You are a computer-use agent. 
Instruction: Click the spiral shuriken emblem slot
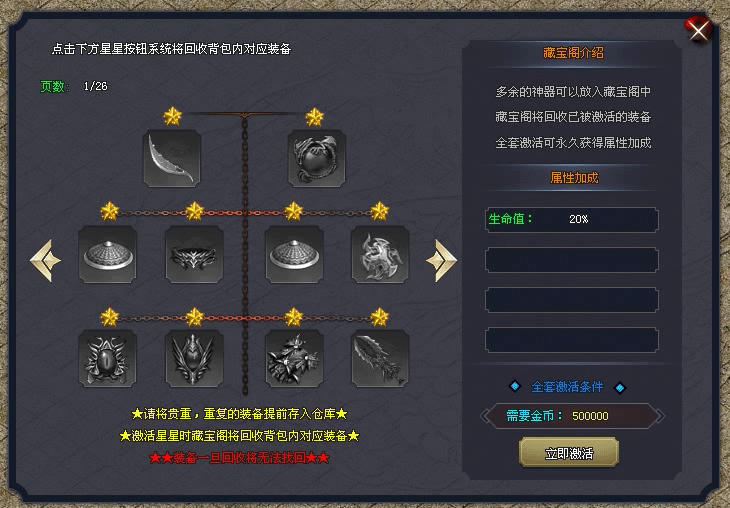point(380,254)
